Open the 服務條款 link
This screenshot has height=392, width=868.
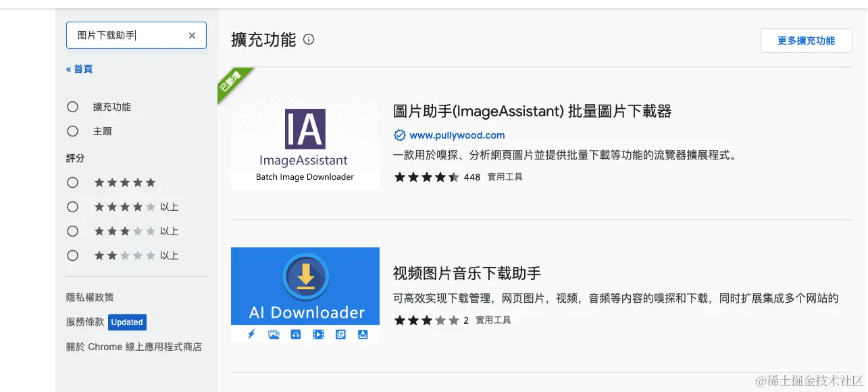tap(85, 322)
